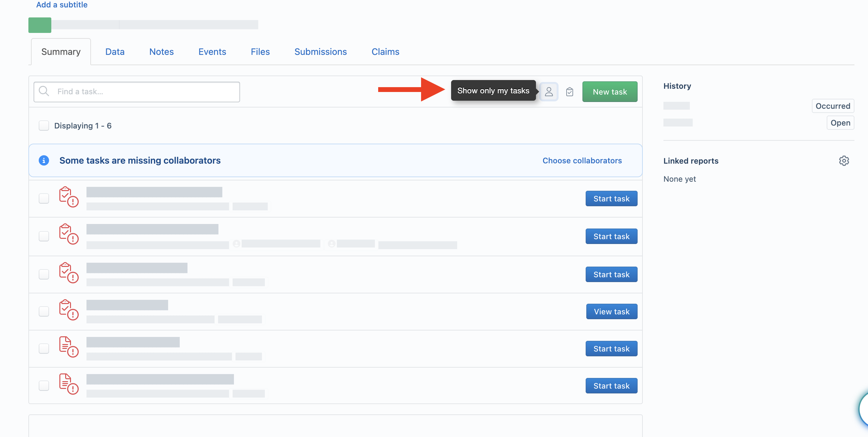Screen dimensions: 868x437
Task: Click the Show only my tasks person icon
Action: [549, 92]
